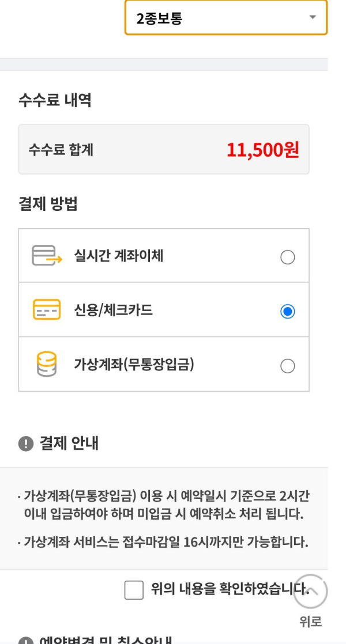This screenshot has height=644, width=346.
Task: Open the 2종보통 license type dropdown
Action: (x=226, y=18)
